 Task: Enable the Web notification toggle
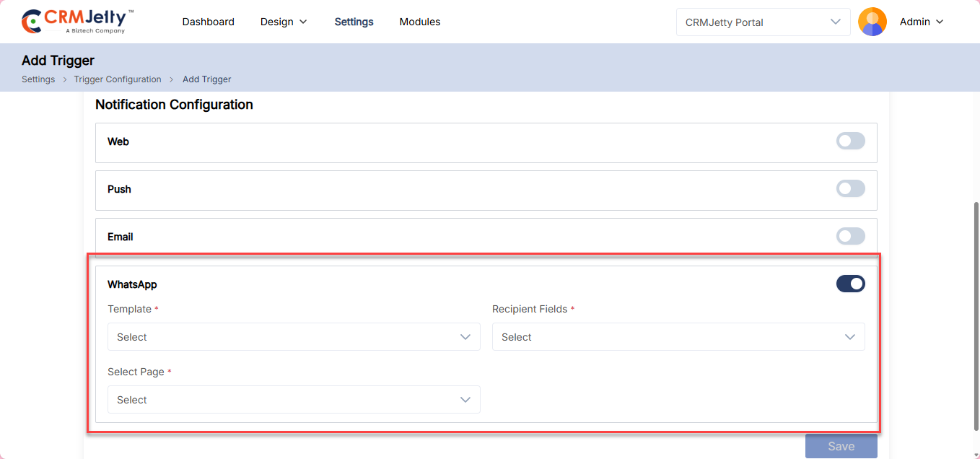(x=850, y=141)
